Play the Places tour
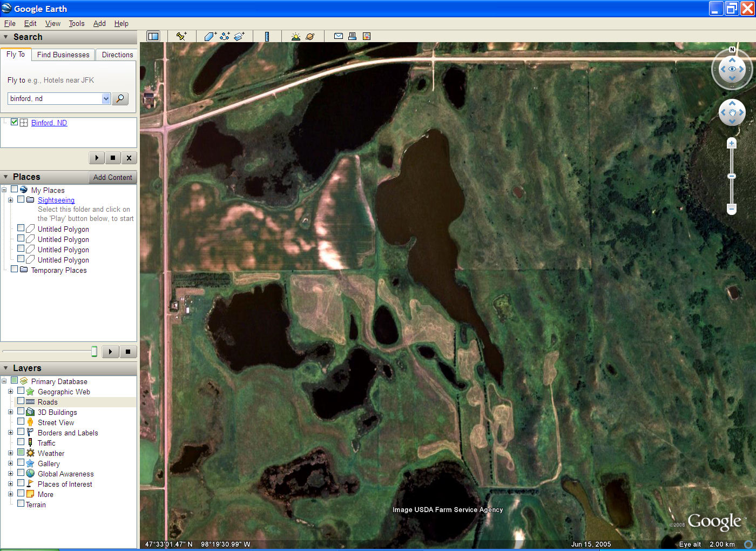 coord(110,352)
